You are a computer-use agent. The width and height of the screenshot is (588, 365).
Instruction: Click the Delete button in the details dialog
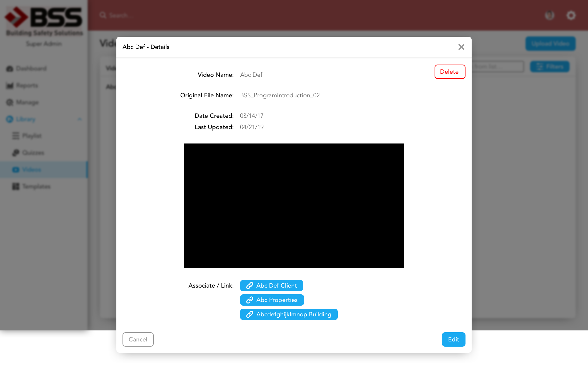(450, 72)
